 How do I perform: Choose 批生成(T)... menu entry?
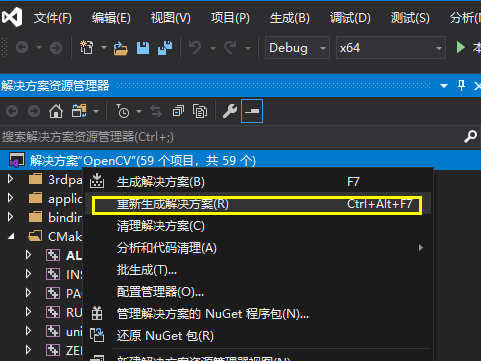258,270
